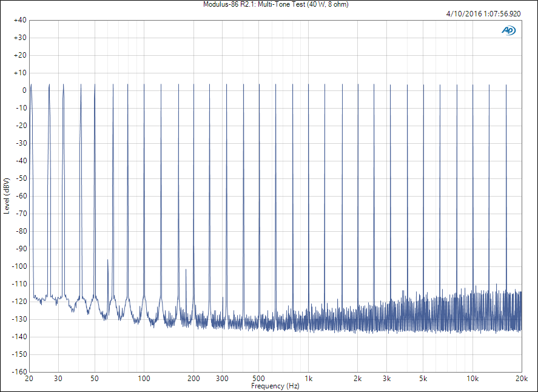Click the -150 level axis value
Screen dimensions: 538x392
coord(19,354)
